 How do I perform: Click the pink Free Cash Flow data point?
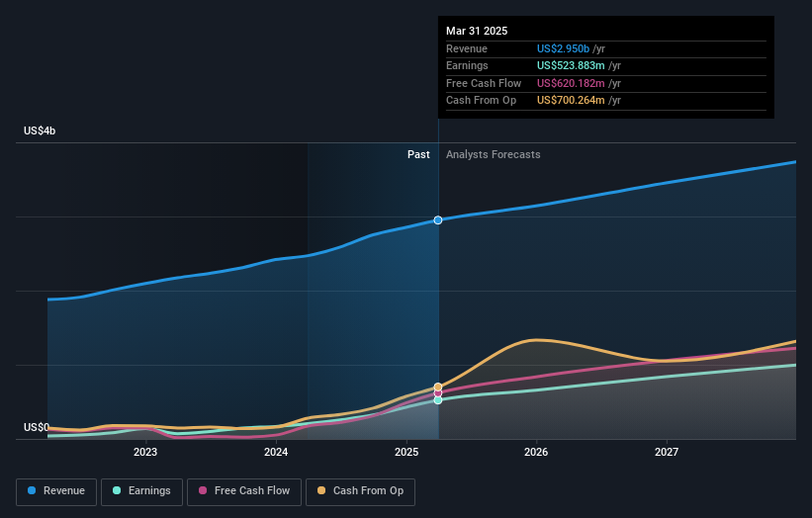[438, 393]
